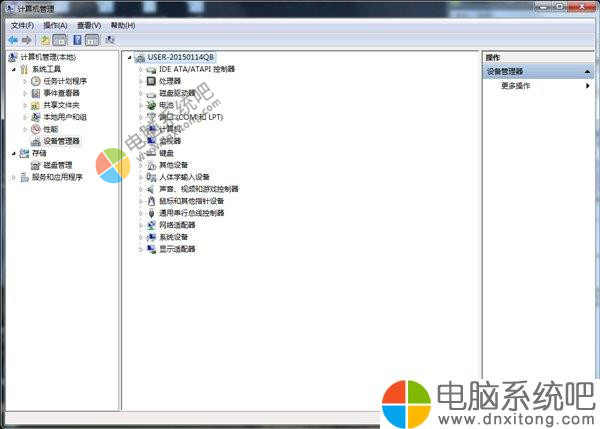This screenshot has height=429, width=600.
Task: Click the 存储 storage icon
Action: pyautogui.click(x=24, y=153)
